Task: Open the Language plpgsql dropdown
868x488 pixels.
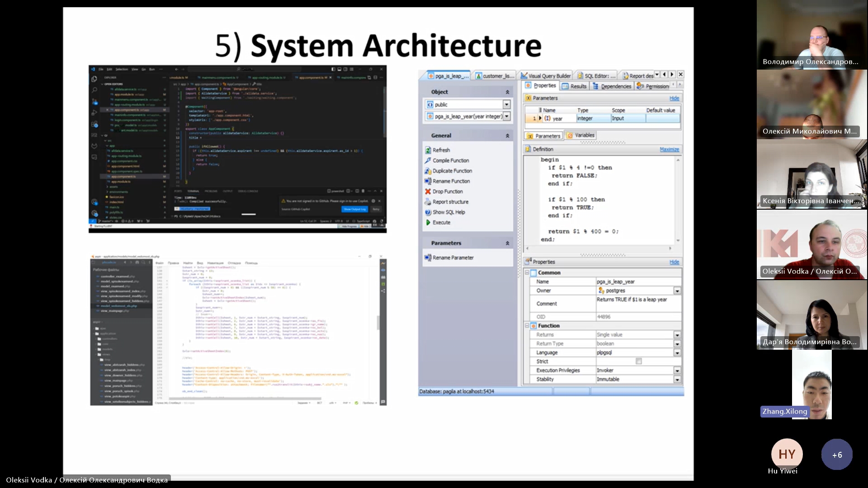Action: tap(677, 353)
